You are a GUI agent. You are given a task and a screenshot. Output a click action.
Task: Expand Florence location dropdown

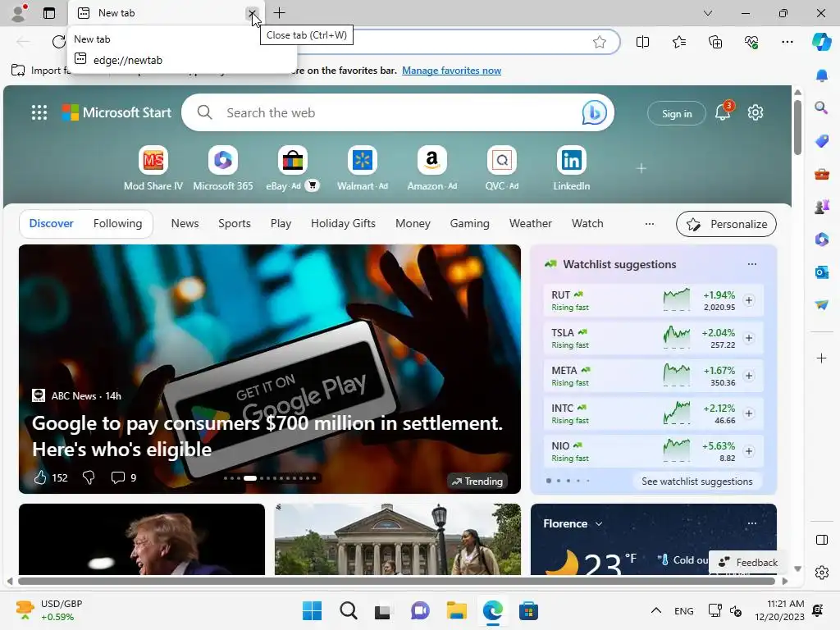(x=599, y=523)
